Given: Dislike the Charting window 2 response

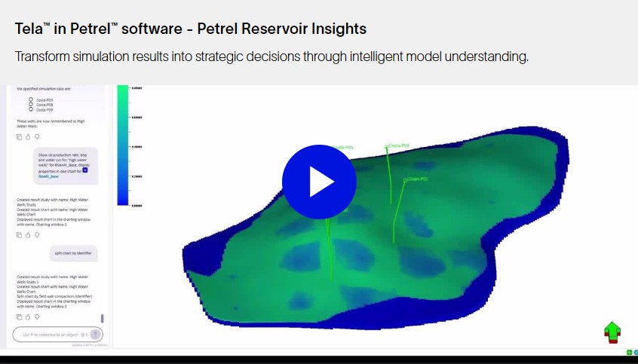Looking at the screenshot, I should point(37,317).
